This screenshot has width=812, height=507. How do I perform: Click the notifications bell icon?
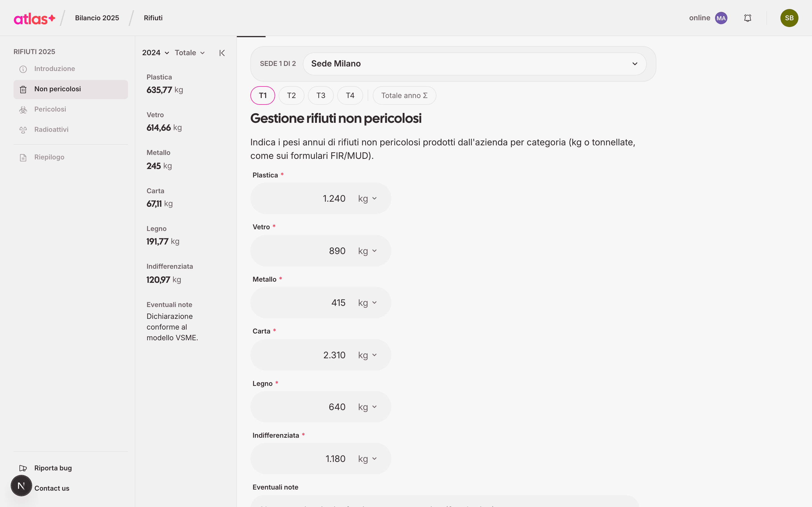(x=748, y=18)
